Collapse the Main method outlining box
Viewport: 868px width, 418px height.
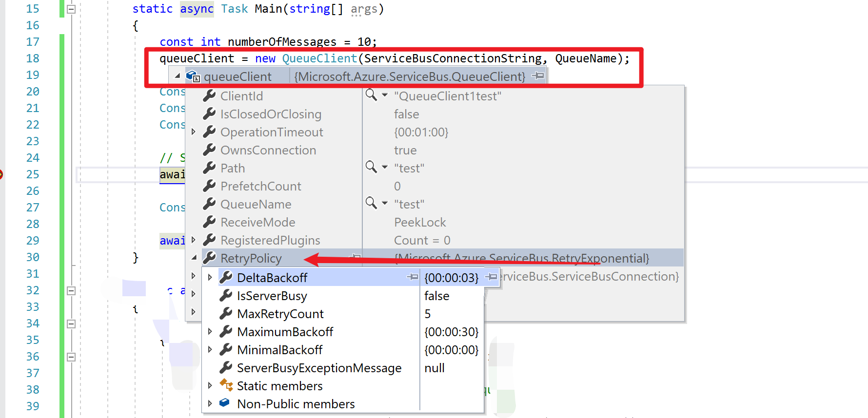point(71,9)
